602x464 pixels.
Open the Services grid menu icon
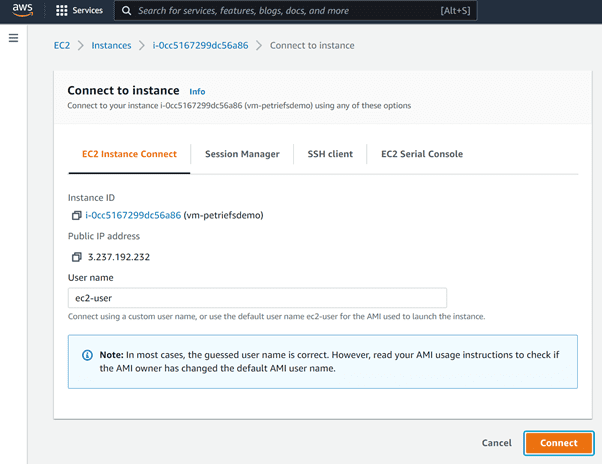61,10
